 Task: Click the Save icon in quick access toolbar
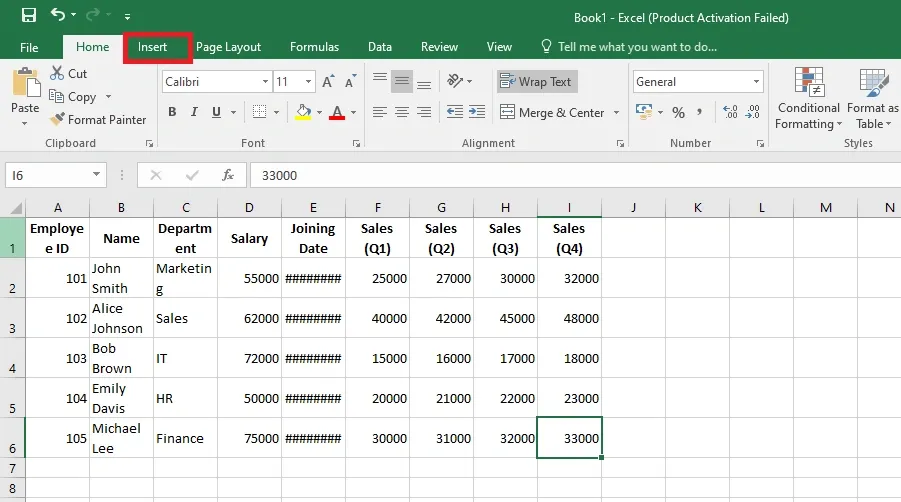click(28, 16)
